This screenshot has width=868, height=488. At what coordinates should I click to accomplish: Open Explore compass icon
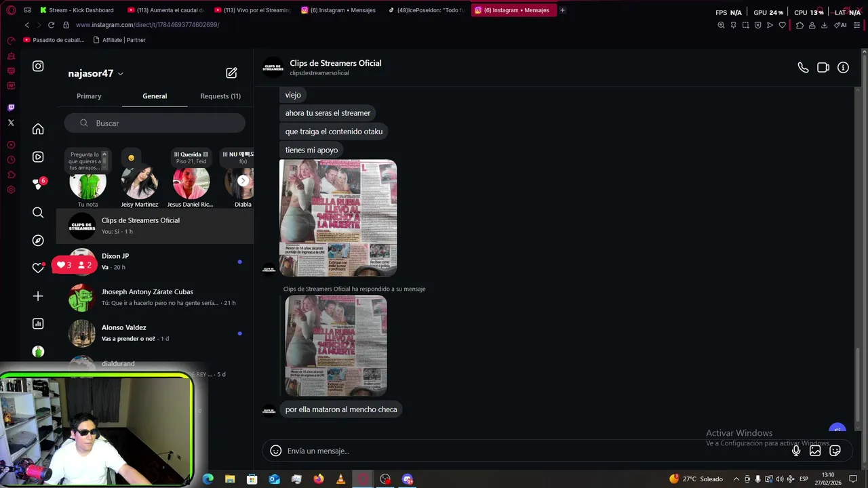point(38,241)
